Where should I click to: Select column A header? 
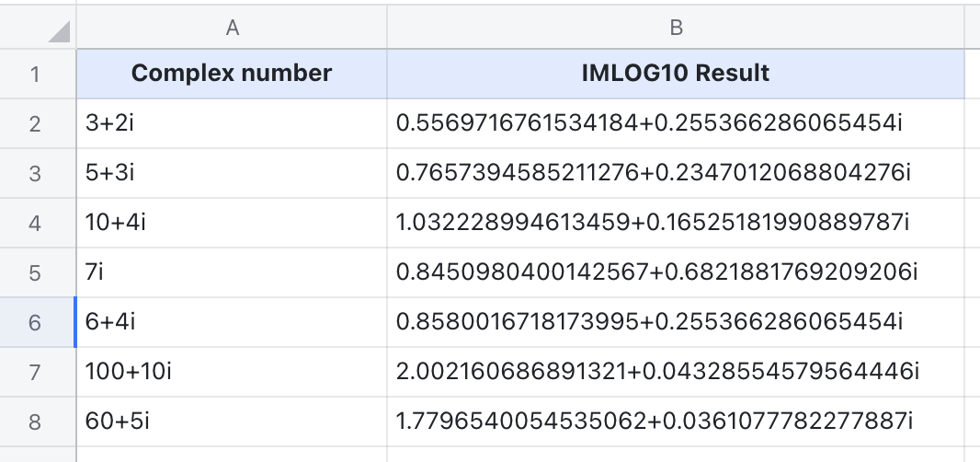pyautogui.click(x=232, y=29)
